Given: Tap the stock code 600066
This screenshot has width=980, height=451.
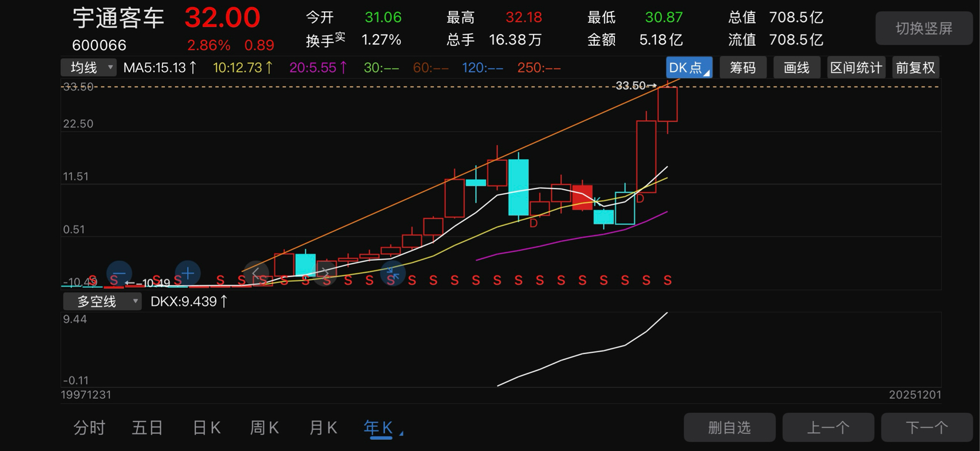Looking at the screenshot, I should coord(99,45).
